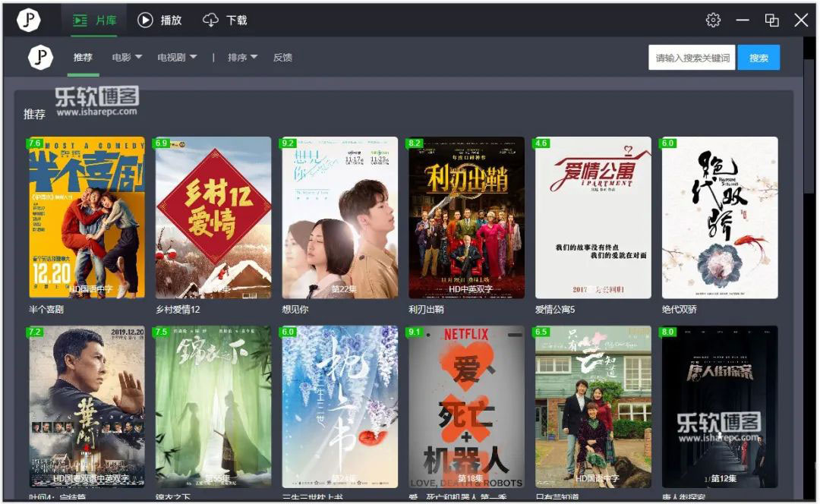
Task: Switch to the 片库 library tab
Action: coord(95,20)
